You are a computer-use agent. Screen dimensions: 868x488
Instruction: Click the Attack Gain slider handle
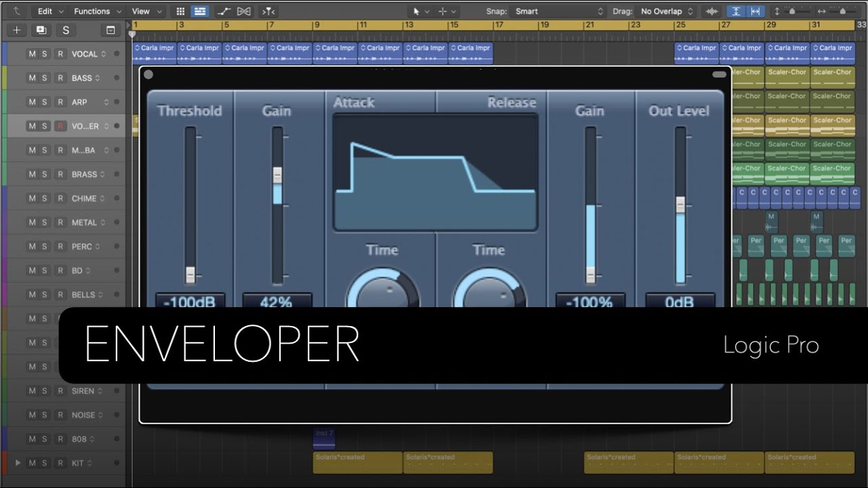[x=277, y=175]
